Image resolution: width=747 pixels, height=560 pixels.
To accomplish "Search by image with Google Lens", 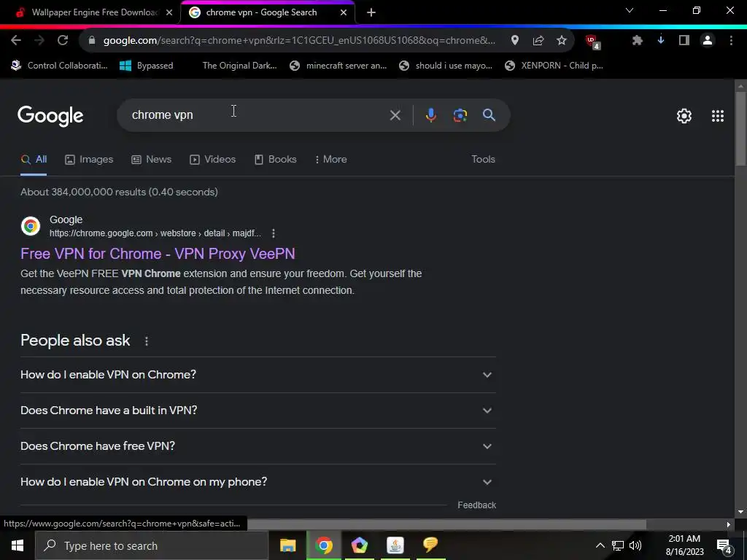I will point(460,115).
